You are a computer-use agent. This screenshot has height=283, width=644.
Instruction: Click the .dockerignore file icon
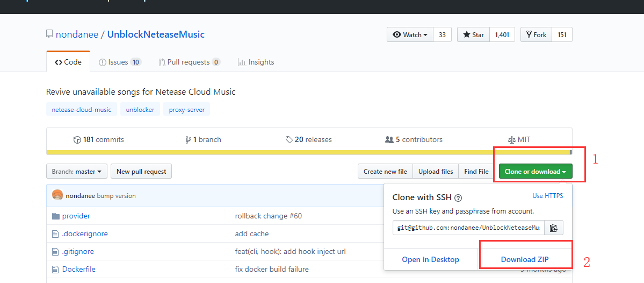coord(55,234)
